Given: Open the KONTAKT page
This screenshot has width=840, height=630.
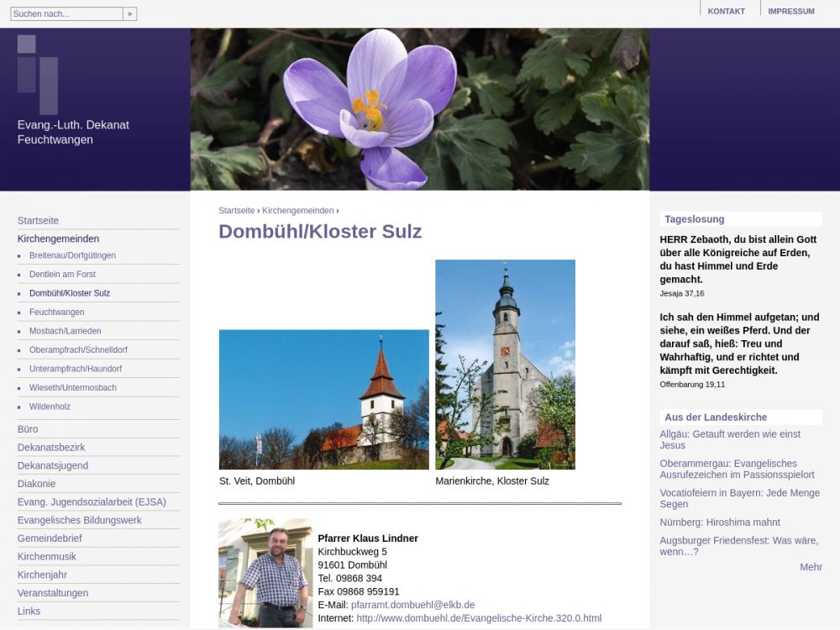Looking at the screenshot, I should coord(726,12).
